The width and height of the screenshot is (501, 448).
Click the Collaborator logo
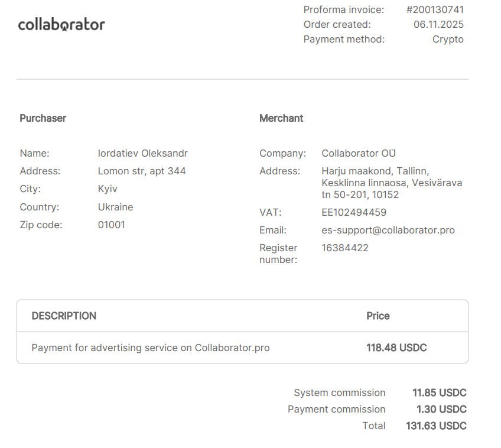(x=61, y=25)
